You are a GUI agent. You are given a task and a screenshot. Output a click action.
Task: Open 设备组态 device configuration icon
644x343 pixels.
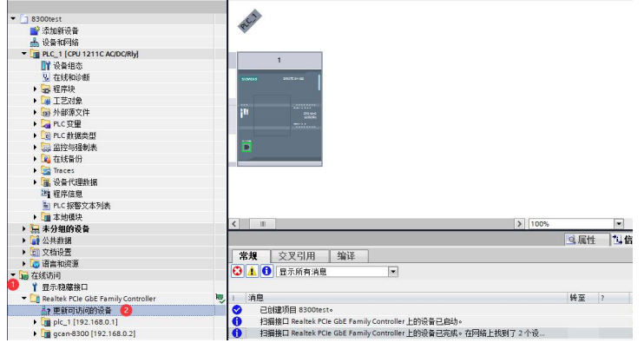(x=46, y=66)
